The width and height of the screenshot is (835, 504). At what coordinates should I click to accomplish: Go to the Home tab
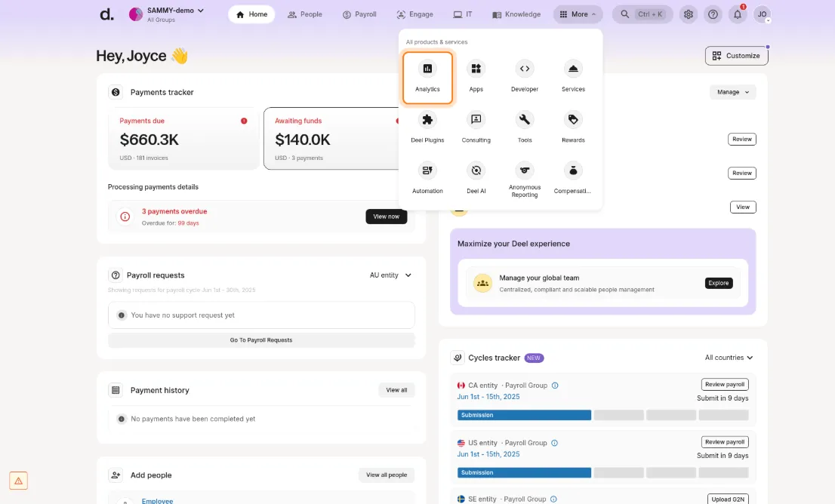[x=251, y=14]
